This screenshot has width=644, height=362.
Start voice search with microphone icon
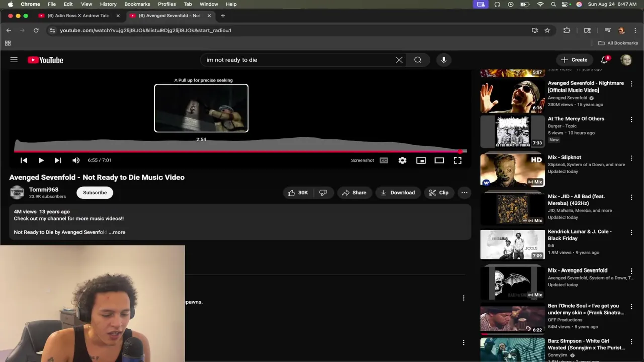pos(444,60)
